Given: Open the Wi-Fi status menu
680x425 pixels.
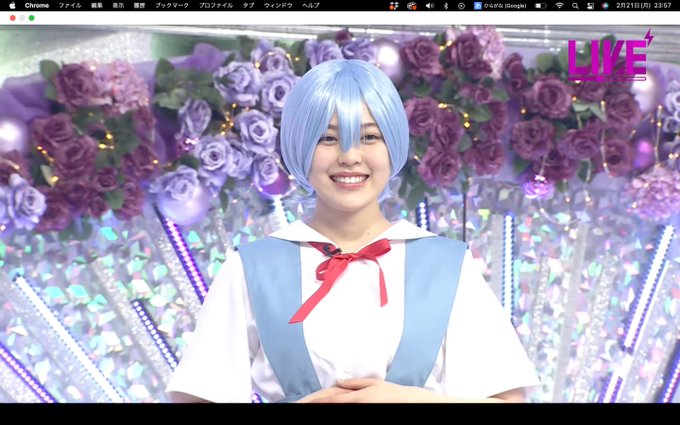Looking at the screenshot, I should [x=559, y=6].
